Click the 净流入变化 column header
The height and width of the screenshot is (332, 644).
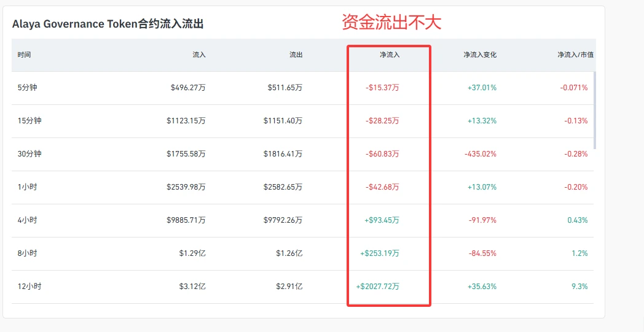pyautogui.click(x=480, y=55)
